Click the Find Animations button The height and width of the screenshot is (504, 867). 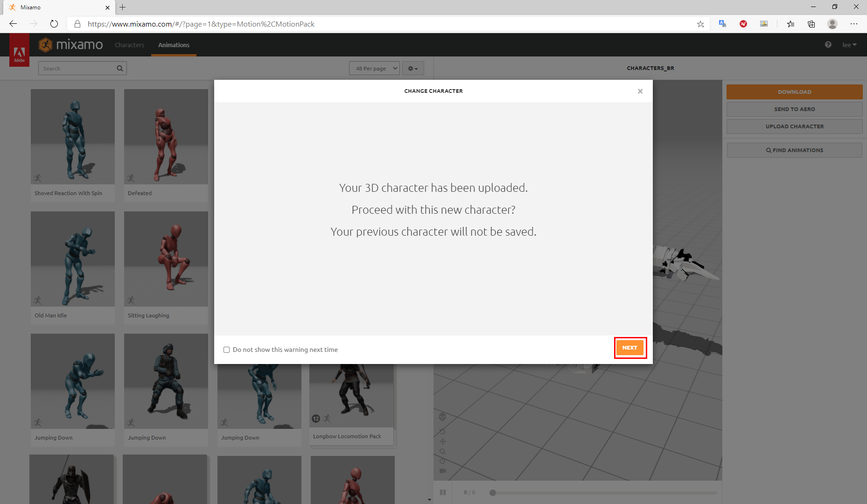click(x=794, y=150)
